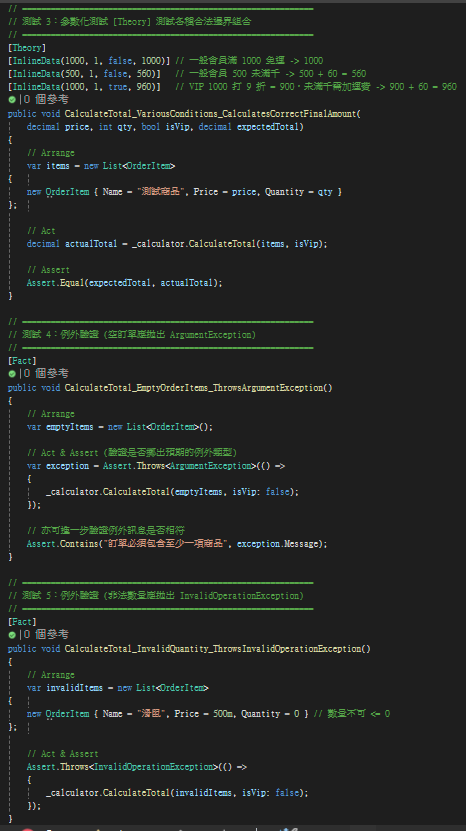Click the "測試商品" string literal

pos(161,192)
